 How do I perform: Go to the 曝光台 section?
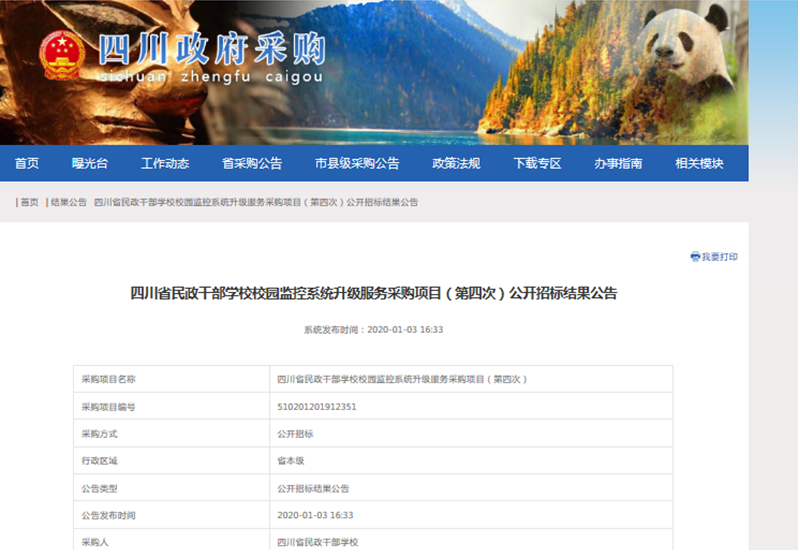tap(89, 164)
